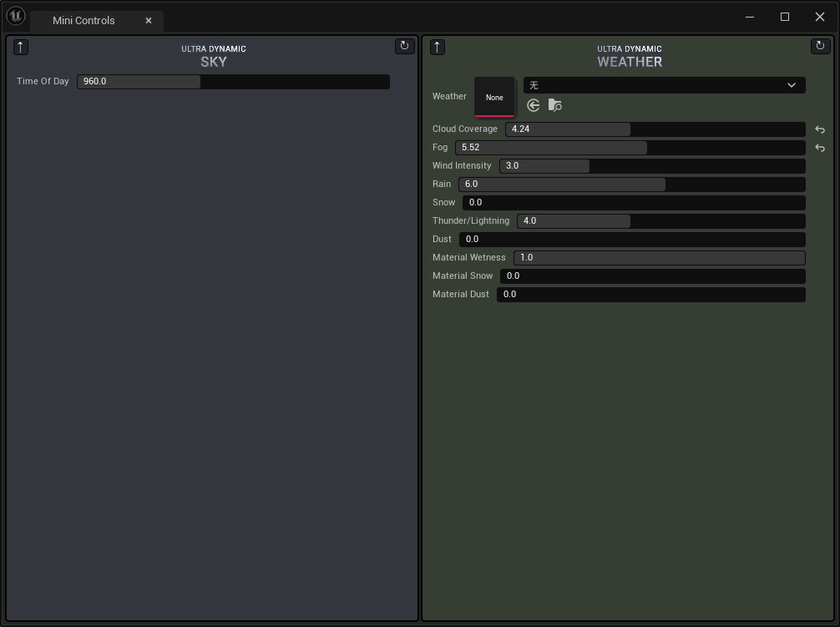Click the Cloud Coverage label
840x627 pixels.
[464, 129]
